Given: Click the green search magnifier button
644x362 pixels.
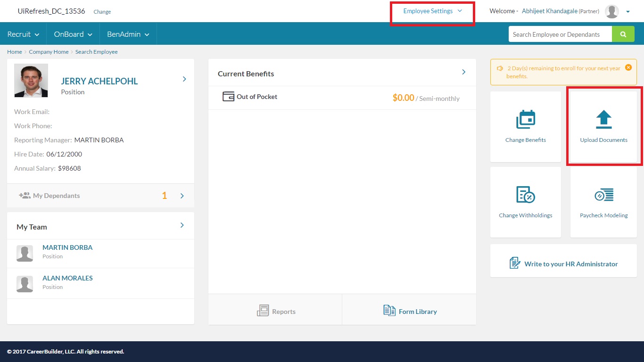Looking at the screenshot, I should point(623,34).
